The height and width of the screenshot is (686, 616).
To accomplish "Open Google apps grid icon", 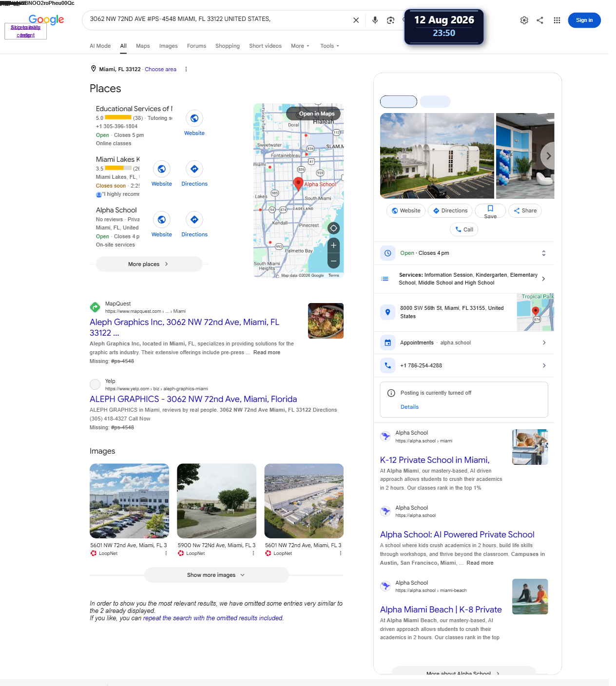I will click(557, 20).
